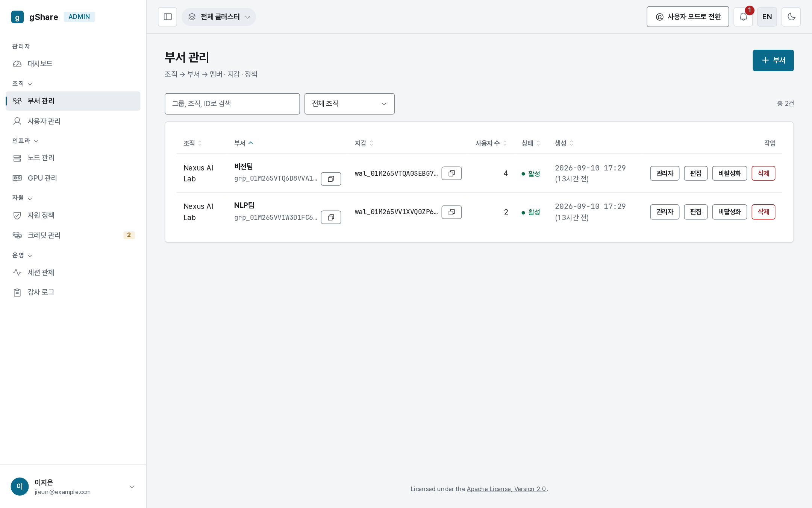Viewport: 812px width, 508px height.
Task: Open the Apache License, Version 2.0 link
Action: (506, 489)
